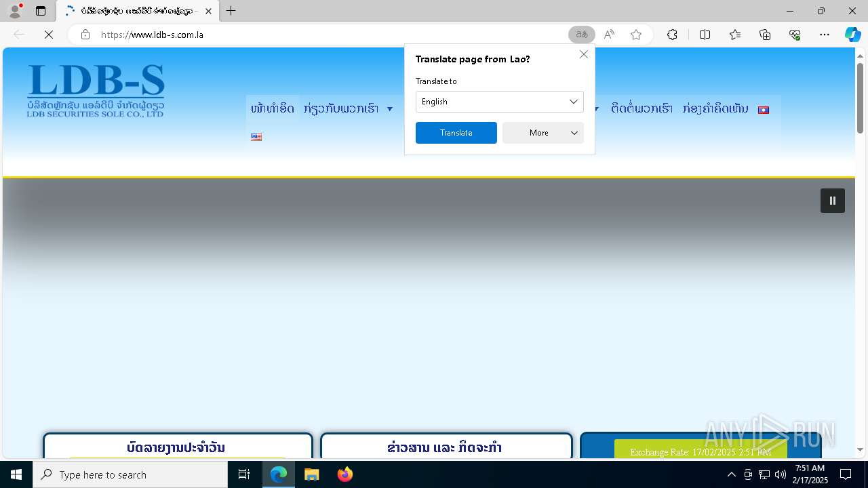868x488 pixels.
Task: Open ຕິດຕໍ່ພວກເຮົາ contact us menu
Action: tap(642, 108)
